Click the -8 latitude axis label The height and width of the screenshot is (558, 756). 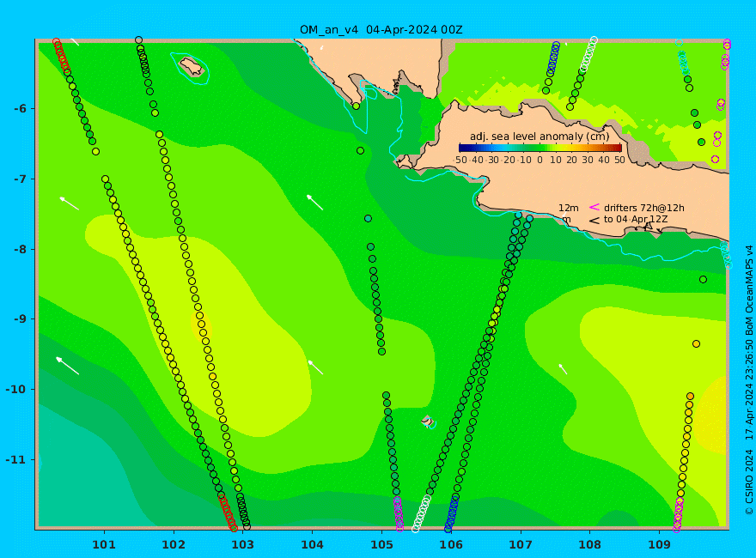[x=21, y=250]
